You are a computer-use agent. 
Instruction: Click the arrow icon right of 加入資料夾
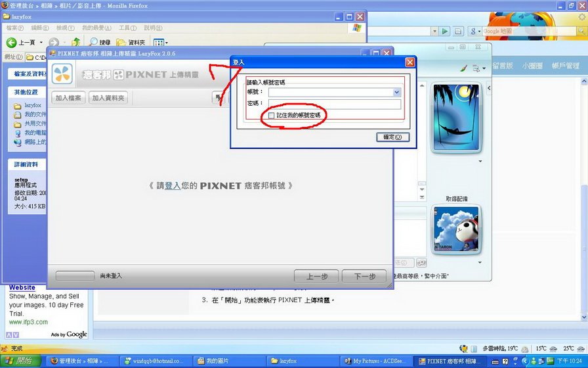[218, 98]
